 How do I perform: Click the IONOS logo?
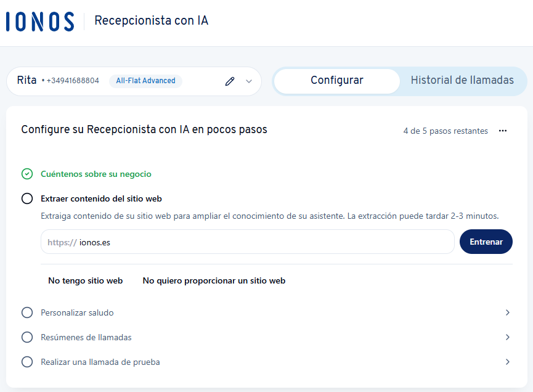(x=39, y=21)
